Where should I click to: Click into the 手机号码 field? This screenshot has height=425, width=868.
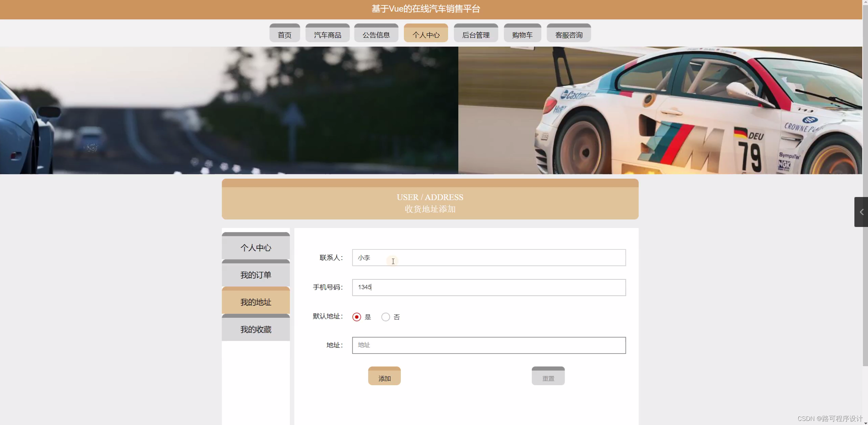point(489,288)
